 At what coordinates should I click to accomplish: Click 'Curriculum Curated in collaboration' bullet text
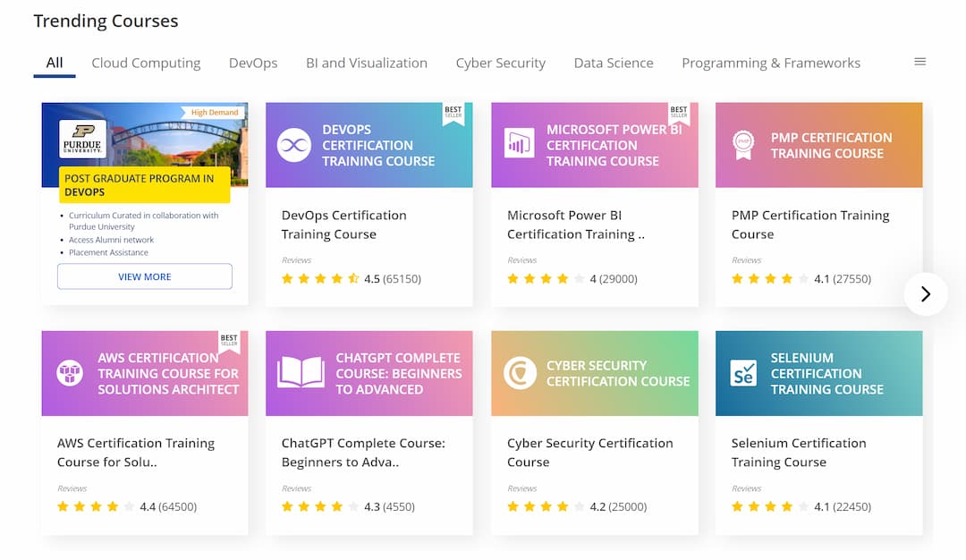[x=143, y=221]
